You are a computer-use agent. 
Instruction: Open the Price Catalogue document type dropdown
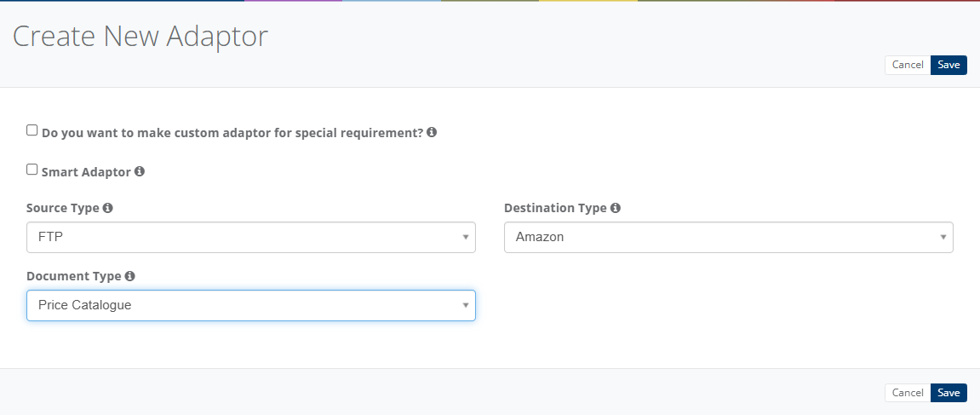coord(250,305)
